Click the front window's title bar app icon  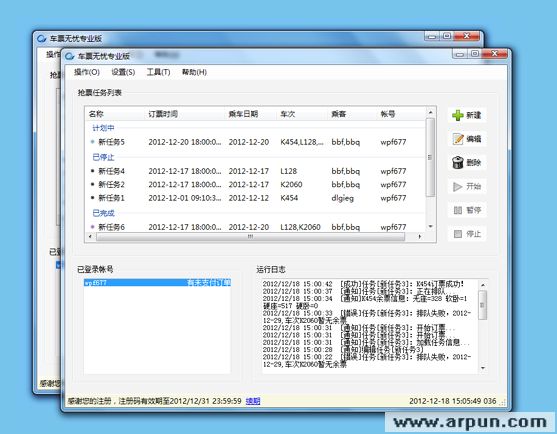coord(70,56)
